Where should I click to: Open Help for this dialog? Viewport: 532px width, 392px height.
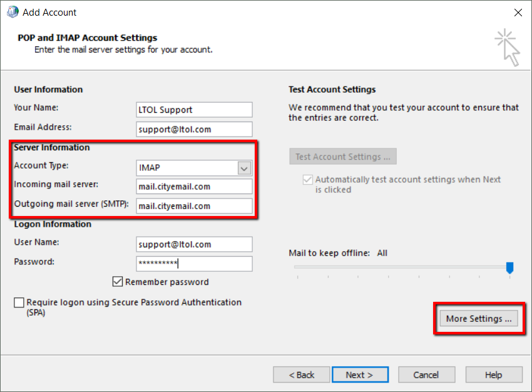(x=493, y=374)
